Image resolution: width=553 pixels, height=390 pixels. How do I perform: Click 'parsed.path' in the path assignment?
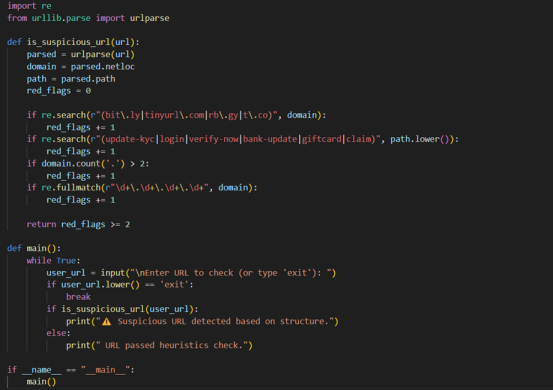[88, 79]
